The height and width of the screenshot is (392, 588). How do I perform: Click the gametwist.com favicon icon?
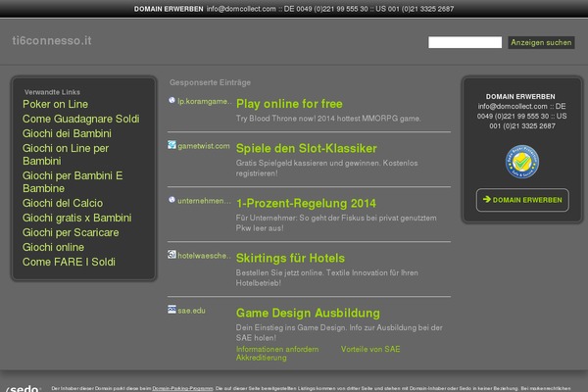(171, 145)
